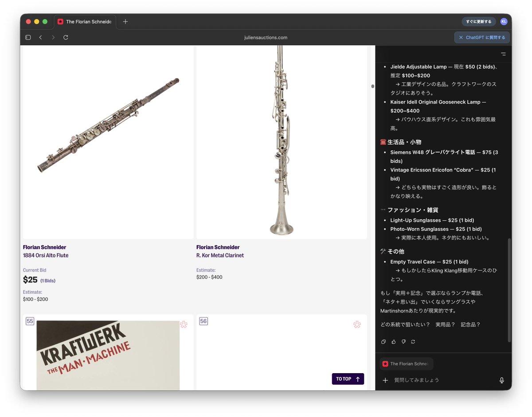Give a thumbs up to the ChatGPT answer
The height and width of the screenshot is (417, 532).
(x=393, y=342)
